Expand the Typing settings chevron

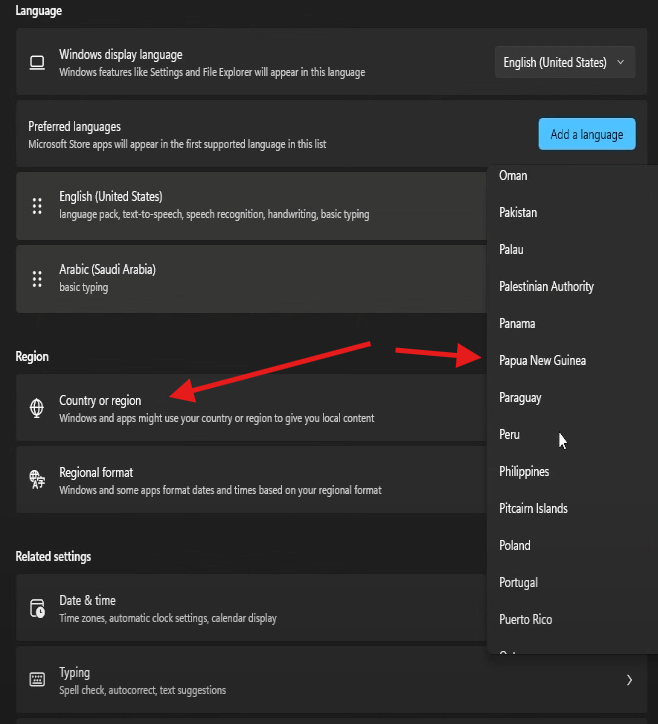(629, 680)
